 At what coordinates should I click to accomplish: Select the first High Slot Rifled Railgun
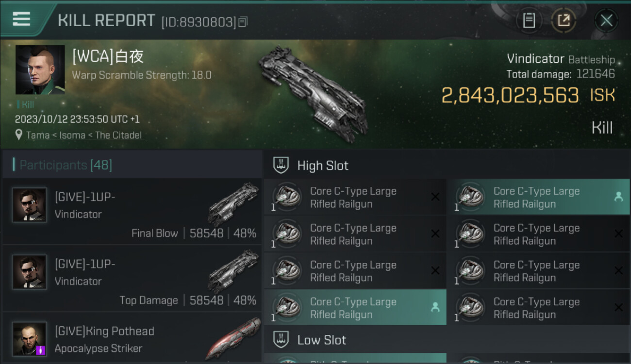click(355, 197)
